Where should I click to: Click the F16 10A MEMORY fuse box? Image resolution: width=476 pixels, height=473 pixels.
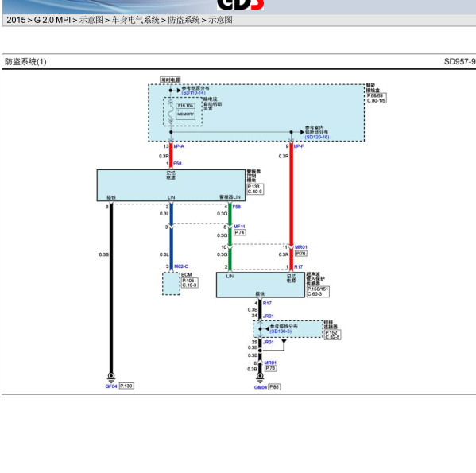pos(185,110)
